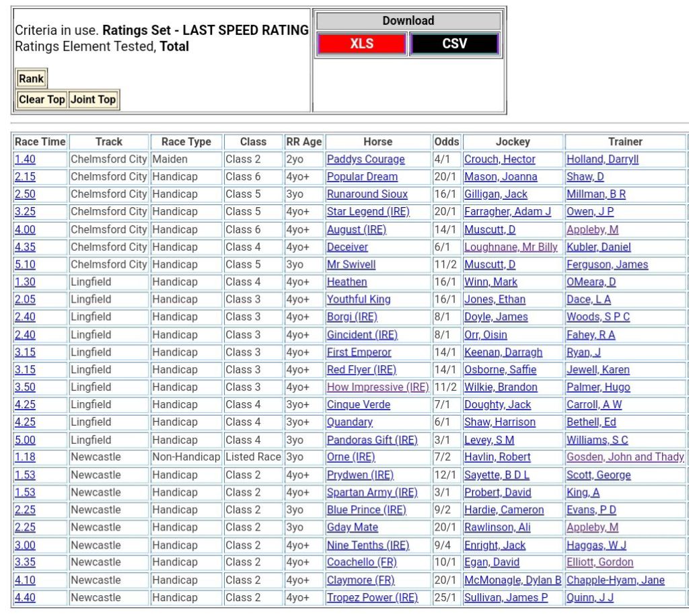Open horse Pandoras Gift (IRE)
Viewport: 689px width, 616px height.
pyautogui.click(x=372, y=440)
